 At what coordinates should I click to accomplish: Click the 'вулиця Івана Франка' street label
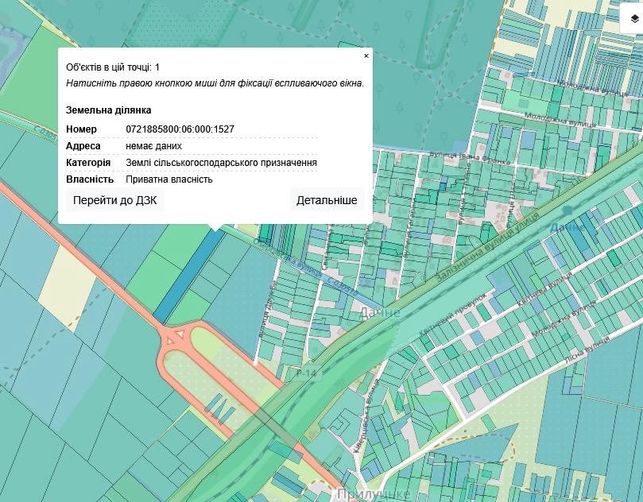470,158
